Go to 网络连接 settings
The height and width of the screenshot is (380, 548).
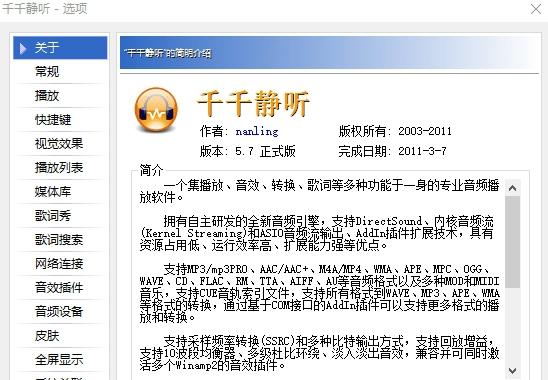click(x=60, y=264)
